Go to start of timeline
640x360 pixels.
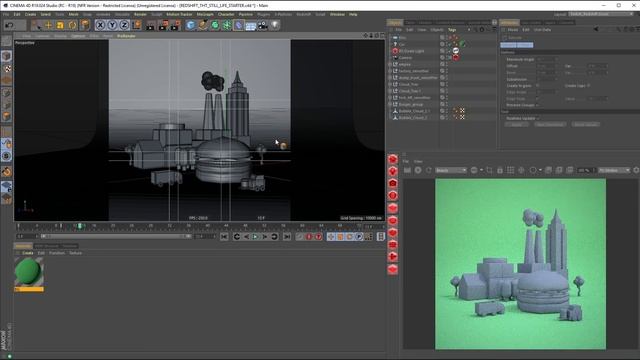click(224, 237)
